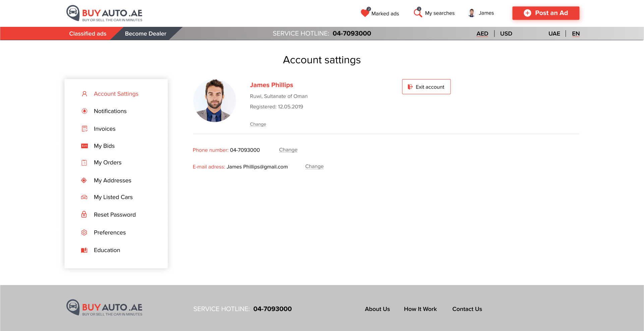The image size is (644, 331).
Task: Click the e-mail value James Phillips@gmail.com
Action: click(x=257, y=167)
